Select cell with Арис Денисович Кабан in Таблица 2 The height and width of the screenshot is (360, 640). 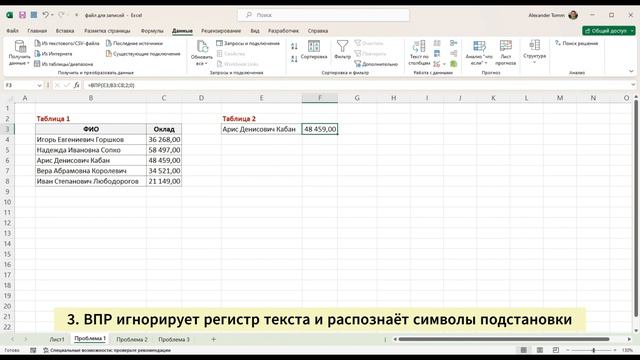[x=262, y=129]
